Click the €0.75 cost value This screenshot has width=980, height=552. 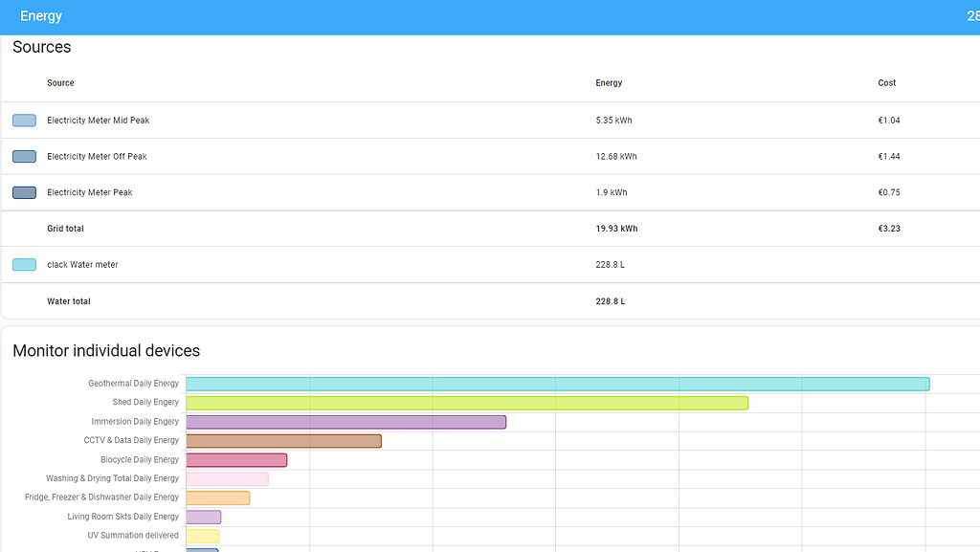tap(889, 192)
